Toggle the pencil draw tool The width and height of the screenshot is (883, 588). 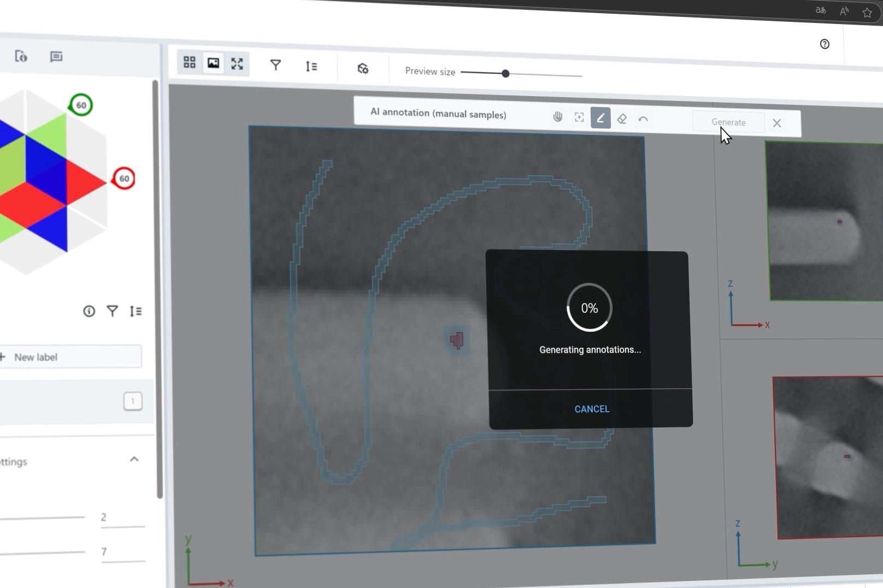pos(601,118)
